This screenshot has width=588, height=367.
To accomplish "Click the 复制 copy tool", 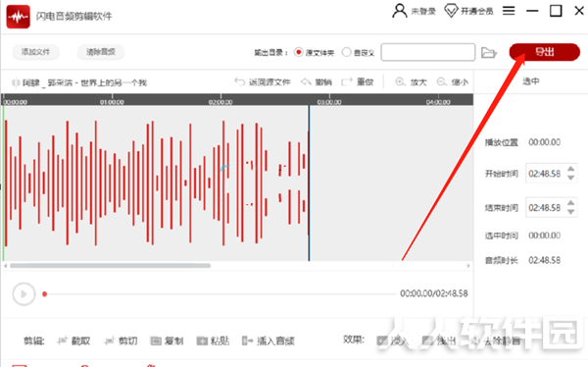I will [167, 341].
